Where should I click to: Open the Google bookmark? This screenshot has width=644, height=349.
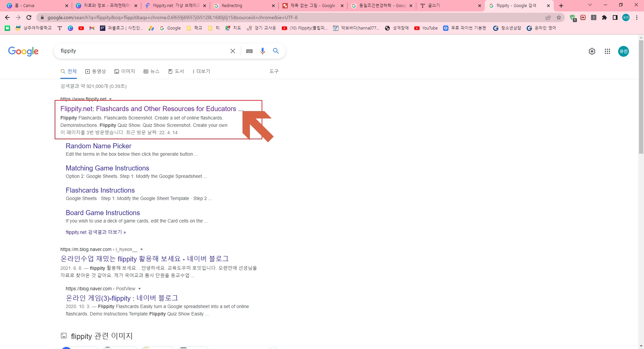[170, 28]
